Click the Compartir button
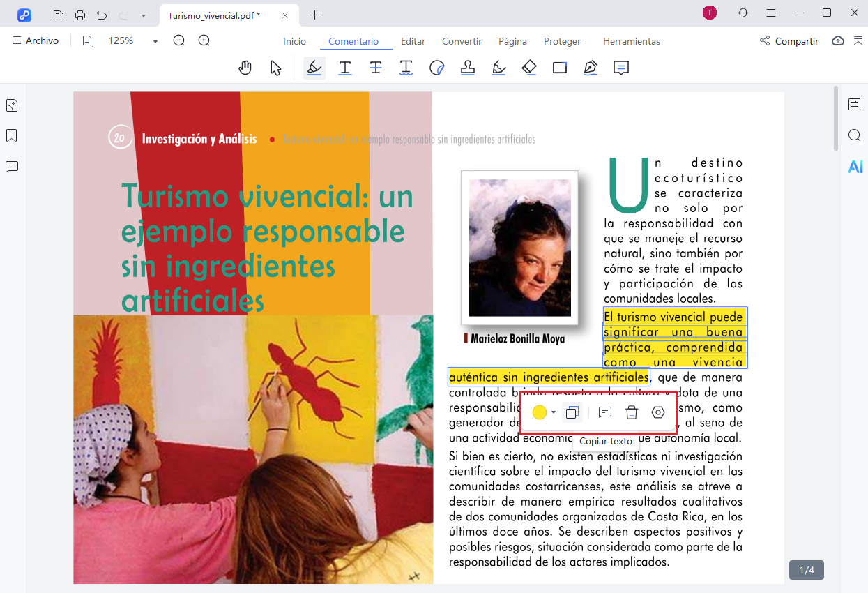The height and width of the screenshot is (593, 868). click(x=789, y=41)
